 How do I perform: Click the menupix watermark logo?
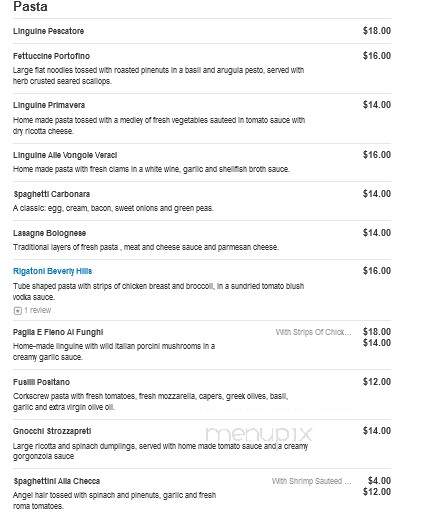[259, 434]
